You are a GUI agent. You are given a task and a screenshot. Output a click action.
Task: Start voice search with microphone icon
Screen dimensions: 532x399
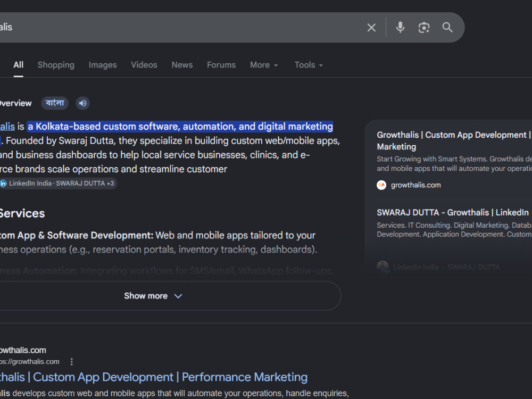[x=401, y=27]
